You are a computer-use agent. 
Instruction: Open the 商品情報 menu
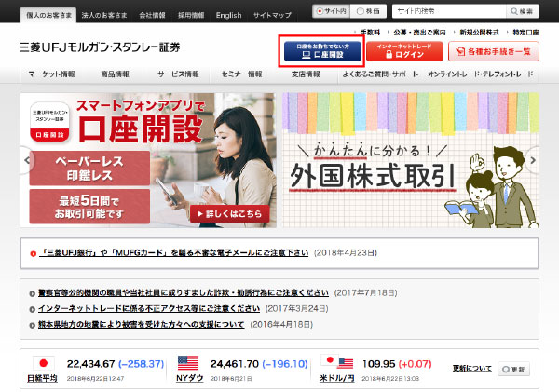tap(115, 74)
